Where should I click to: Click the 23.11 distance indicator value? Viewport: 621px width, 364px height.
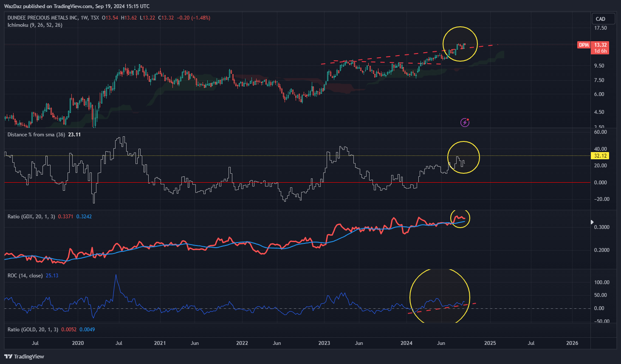click(74, 135)
